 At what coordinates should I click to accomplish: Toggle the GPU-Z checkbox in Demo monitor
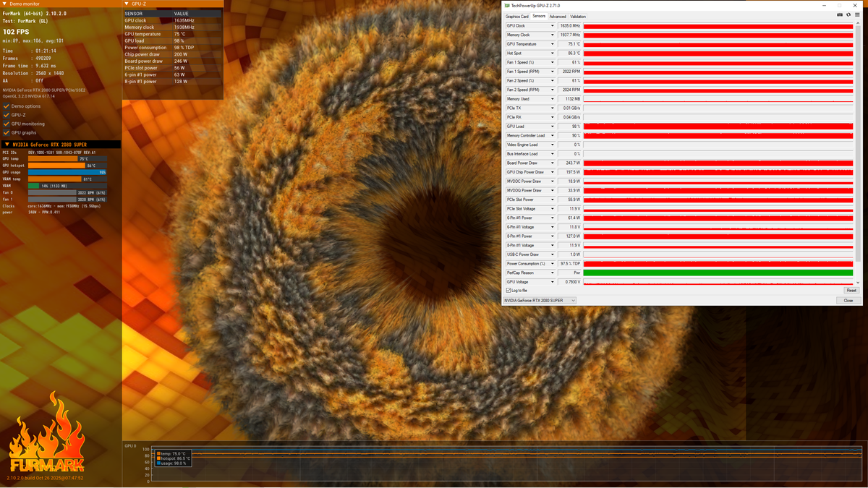(x=7, y=115)
